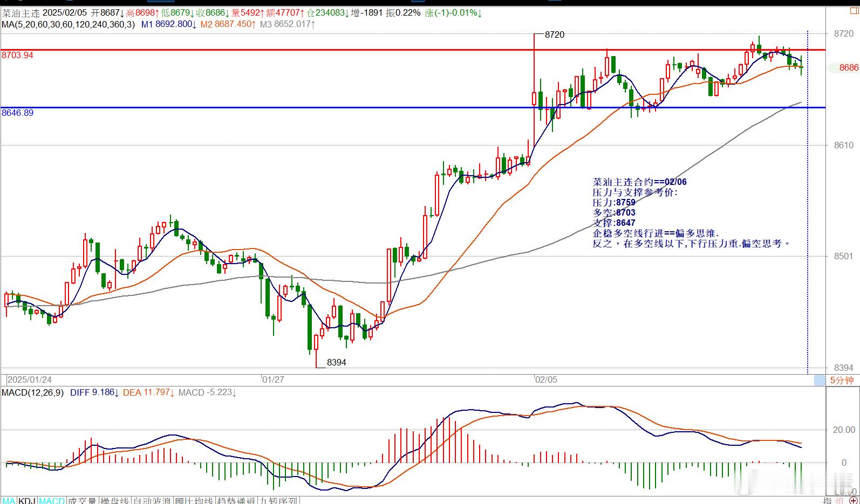Click the 8501 price axis label

point(844,256)
